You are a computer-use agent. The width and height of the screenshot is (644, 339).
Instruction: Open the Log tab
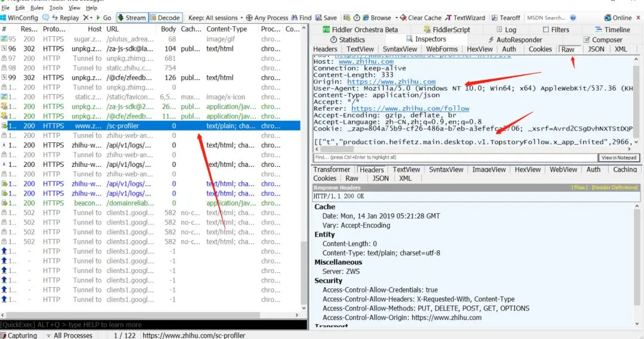[506, 30]
